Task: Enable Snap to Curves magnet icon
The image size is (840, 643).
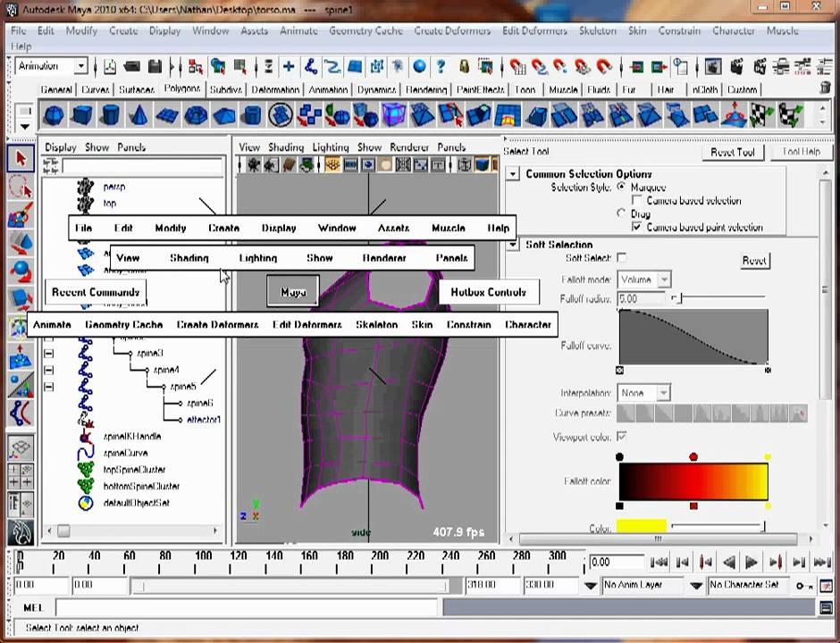Action: [540, 67]
